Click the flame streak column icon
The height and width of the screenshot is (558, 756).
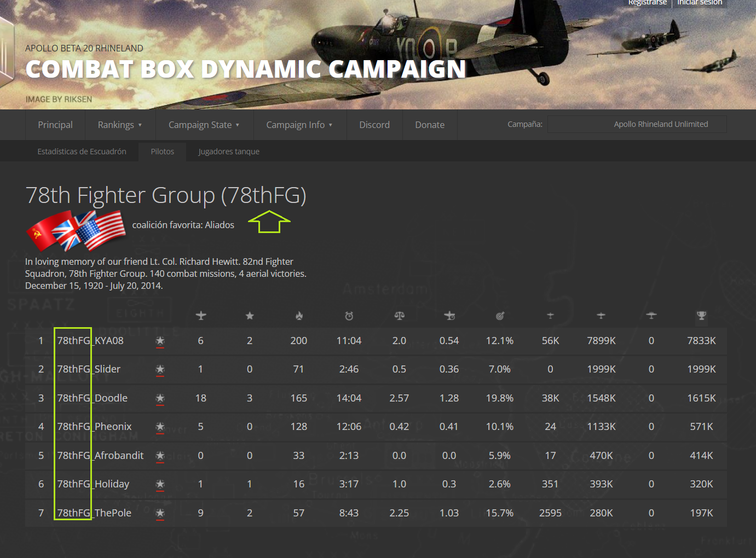299,316
